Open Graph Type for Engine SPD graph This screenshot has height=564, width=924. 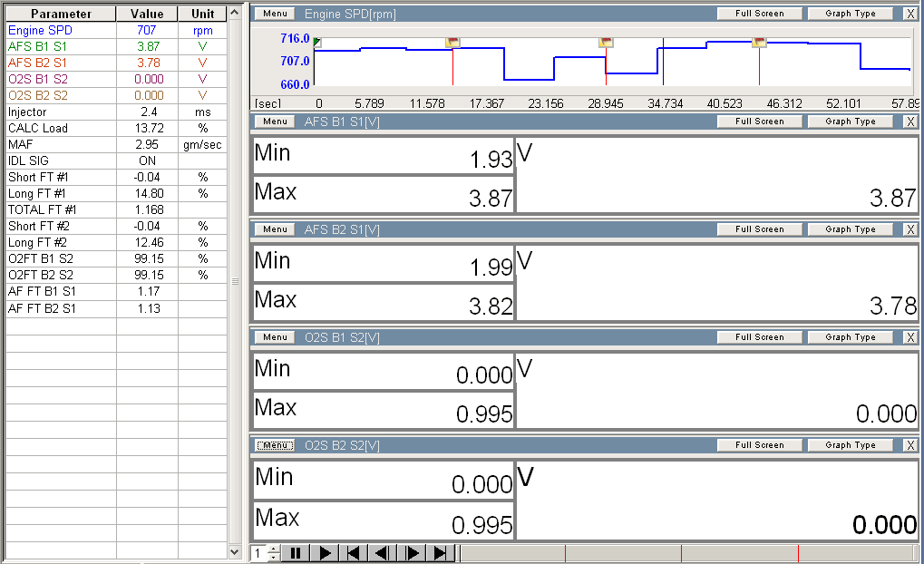coord(851,14)
